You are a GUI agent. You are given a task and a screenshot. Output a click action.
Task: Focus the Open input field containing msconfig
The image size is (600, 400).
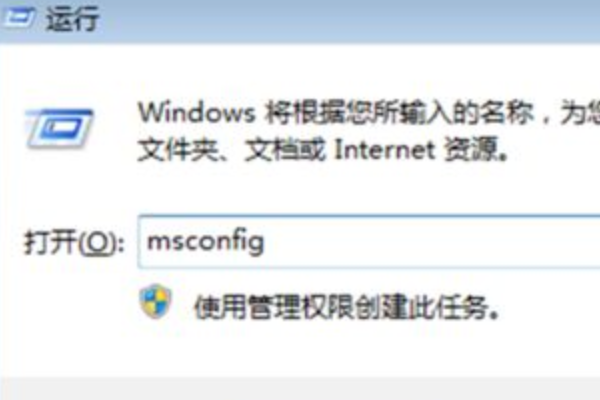[x=369, y=242]
